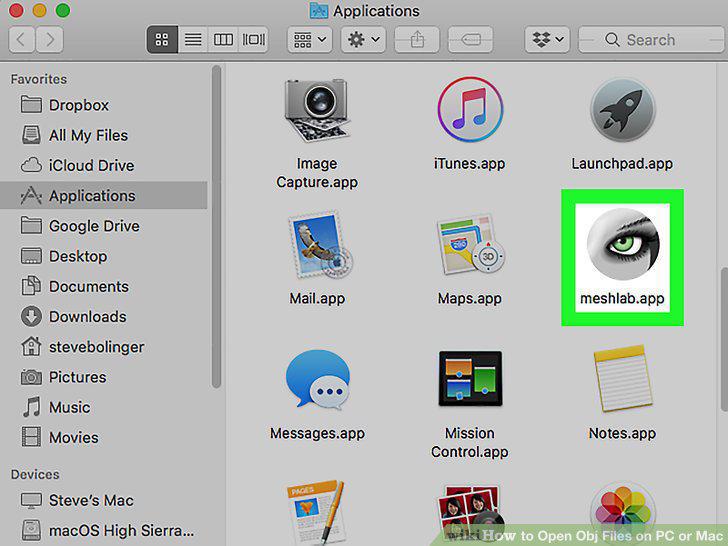Screen dimensions: 728x546
Task: Open Music in the sidebar
Action: (x=104, y=407)
